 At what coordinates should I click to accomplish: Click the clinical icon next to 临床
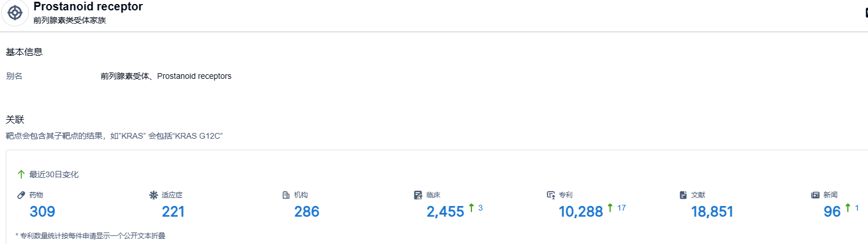coord(418,195)
